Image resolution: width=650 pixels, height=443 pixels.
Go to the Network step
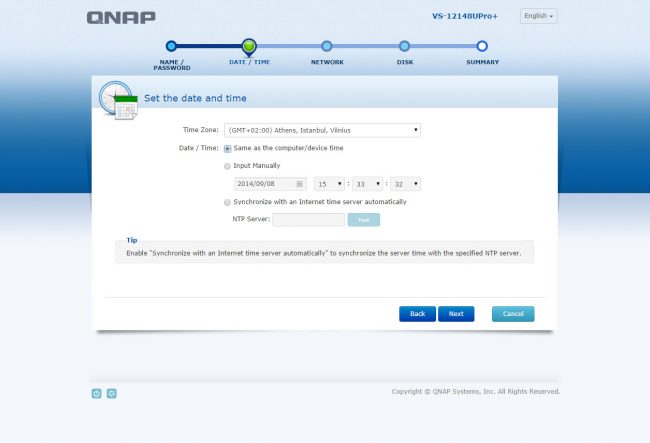point(327,46)
